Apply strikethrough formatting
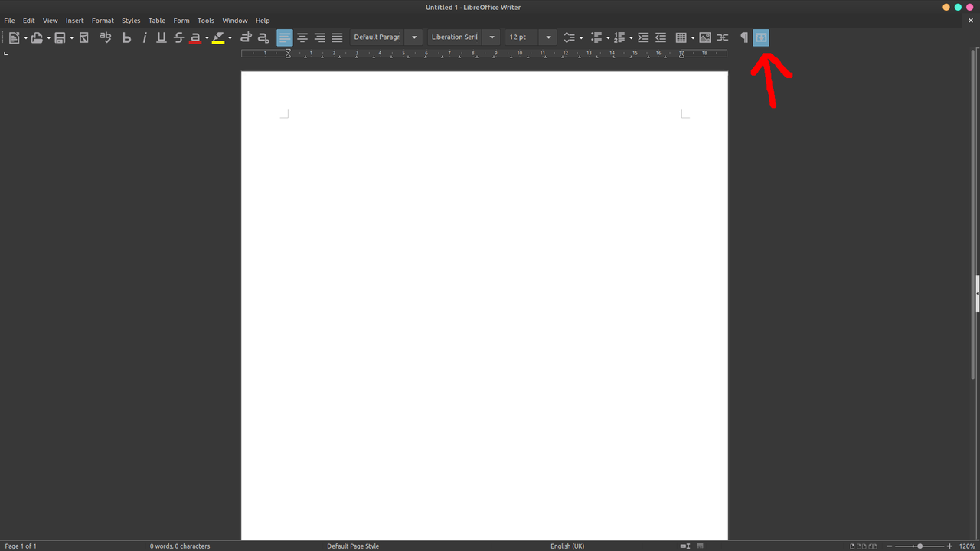980x551 pixels. tap(178, 37)
